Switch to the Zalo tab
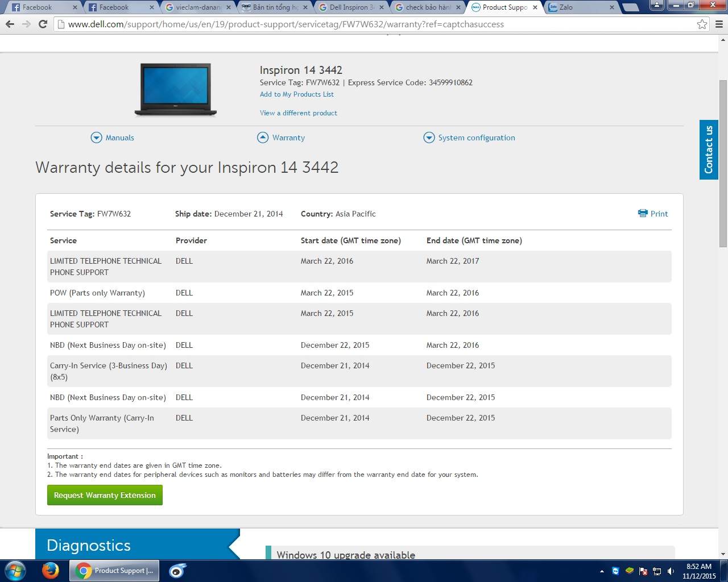Image resolution: width=728 pixels, height=582 pixels. (580, 7)
